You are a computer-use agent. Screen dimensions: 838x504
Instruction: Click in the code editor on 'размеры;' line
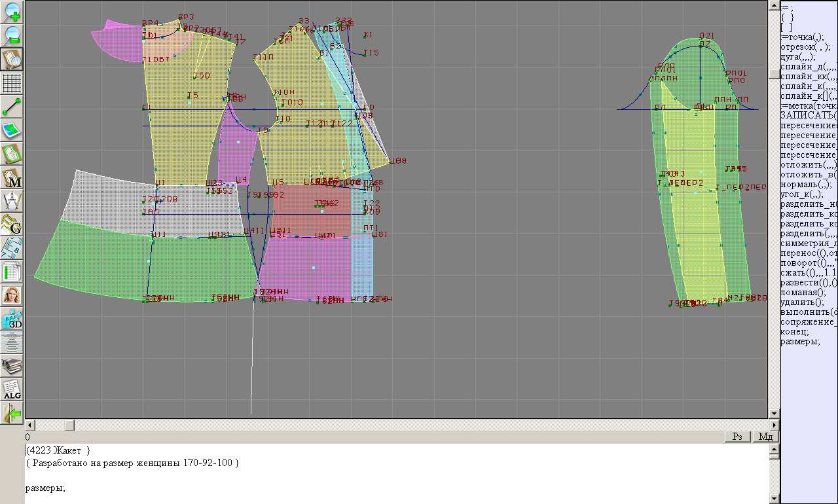coord(45,488)
